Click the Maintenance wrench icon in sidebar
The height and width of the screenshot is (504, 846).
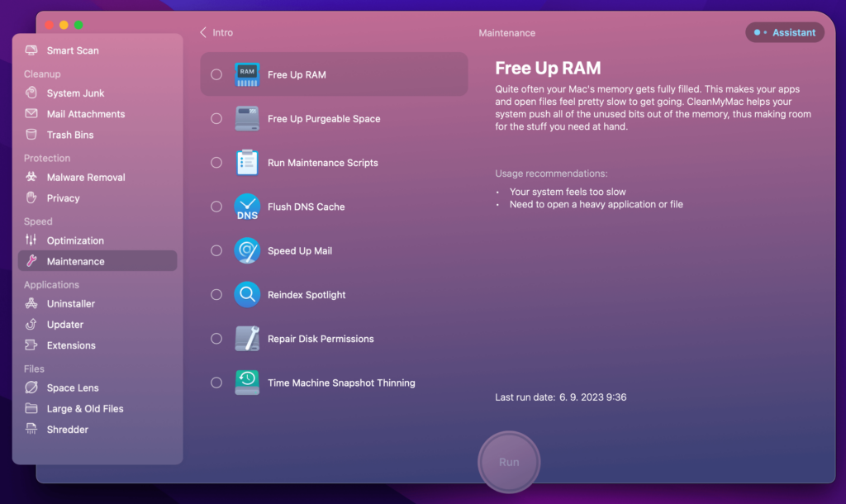31,261
